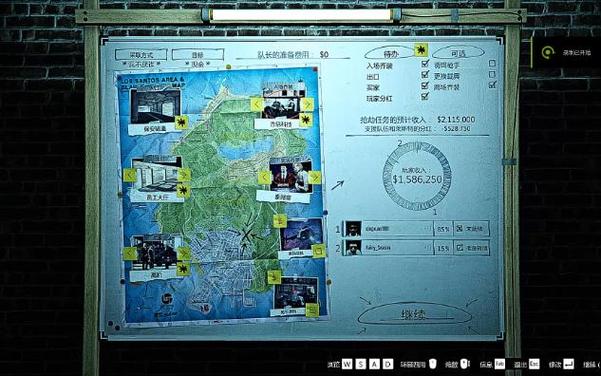Toggle checked box in third 可选 row

[493, 84]
